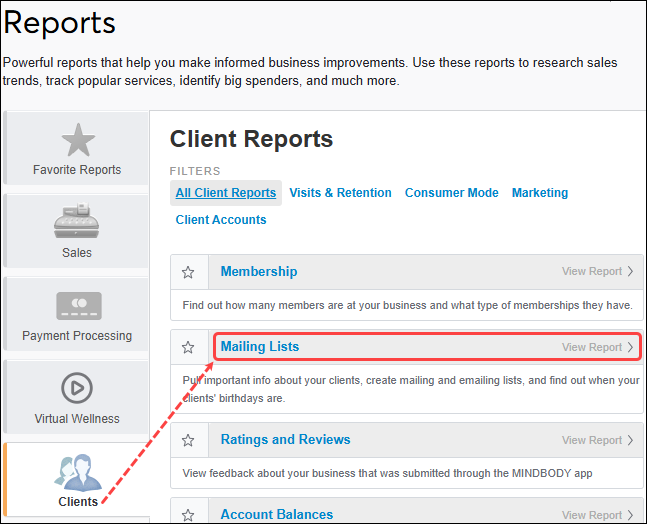Screen dimensions: 647x524
Task: Show Marketing client reports
Action: coord(539,193)
